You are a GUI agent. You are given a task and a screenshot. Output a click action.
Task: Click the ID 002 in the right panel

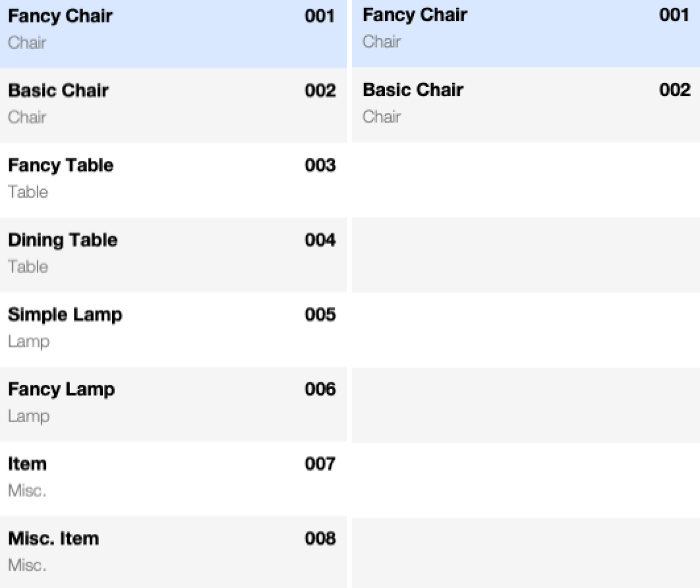675,90
